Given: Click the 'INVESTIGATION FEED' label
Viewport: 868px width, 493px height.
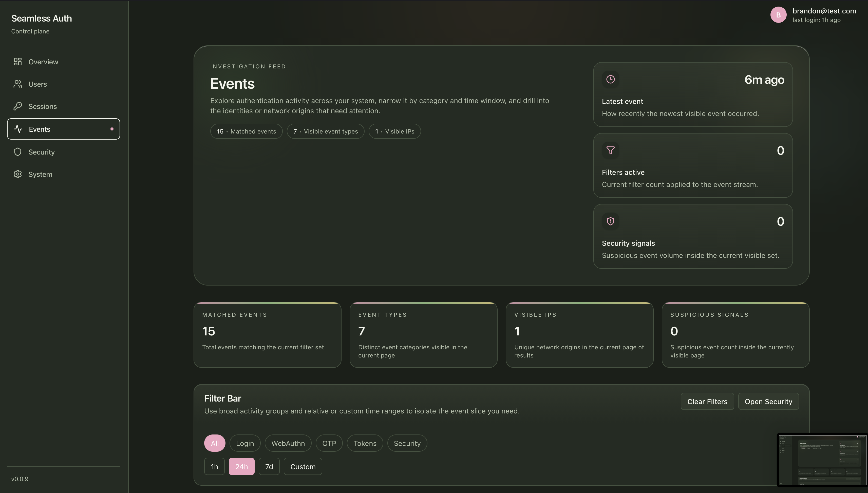Looking at the screenshot, I should click(248, 66).
